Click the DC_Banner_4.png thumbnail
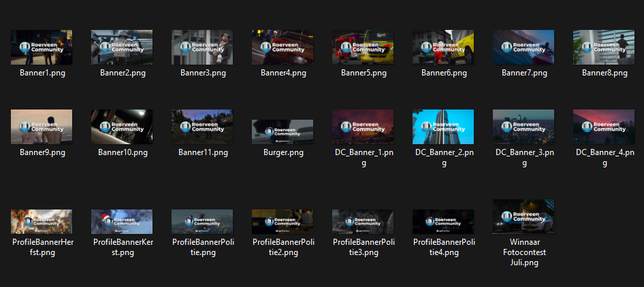The image size is (644, 287). pyautogui.click(x=604, y=127)
